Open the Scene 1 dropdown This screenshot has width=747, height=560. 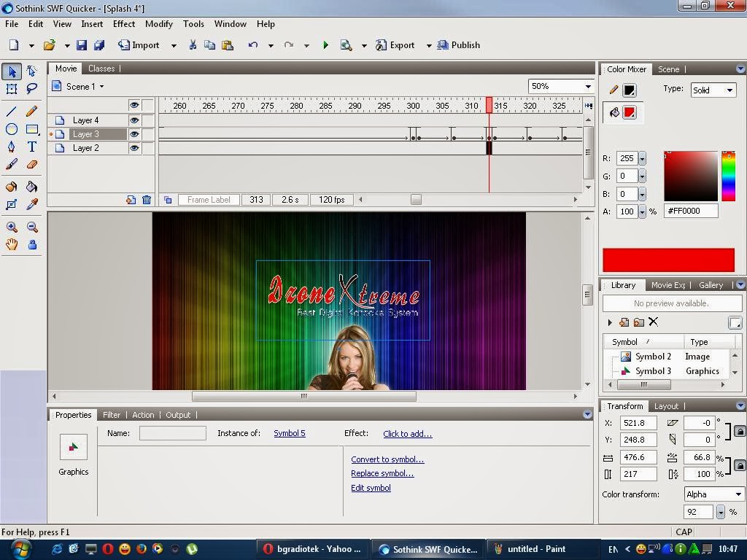click(x=101, y=87)
